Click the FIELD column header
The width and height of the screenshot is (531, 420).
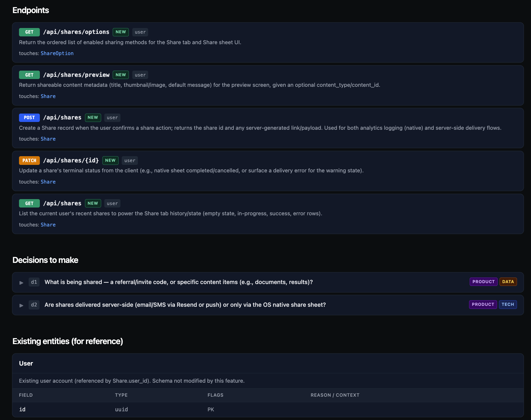[x=26, y=395]
